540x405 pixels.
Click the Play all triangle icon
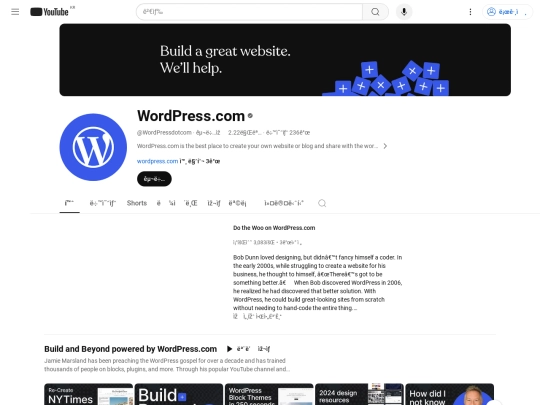(229, 349)
